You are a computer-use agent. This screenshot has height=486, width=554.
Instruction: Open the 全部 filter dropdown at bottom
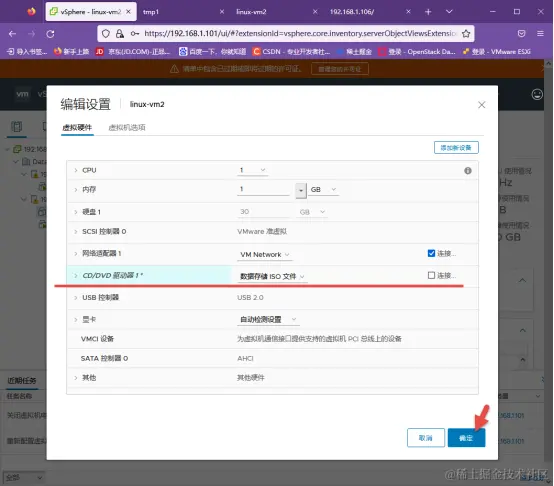point(24,478)
